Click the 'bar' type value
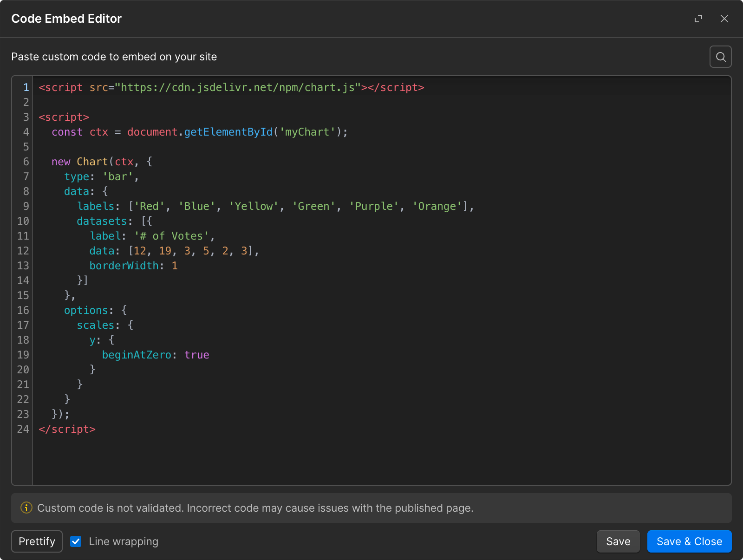 click(118, 176)
